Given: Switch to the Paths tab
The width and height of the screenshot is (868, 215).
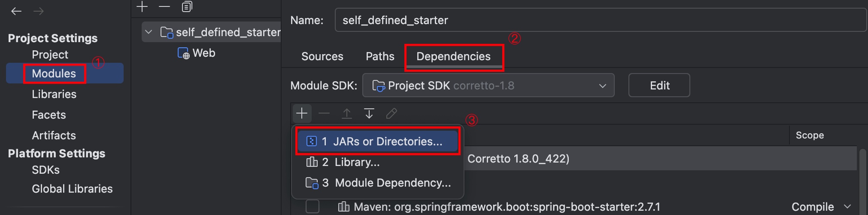Looking at the screenshot, I should point(380,56).
